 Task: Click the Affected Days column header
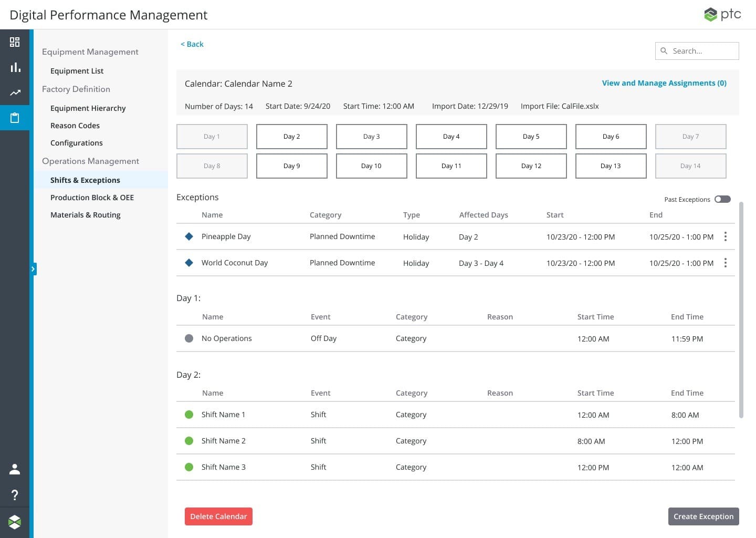[484, 215]
